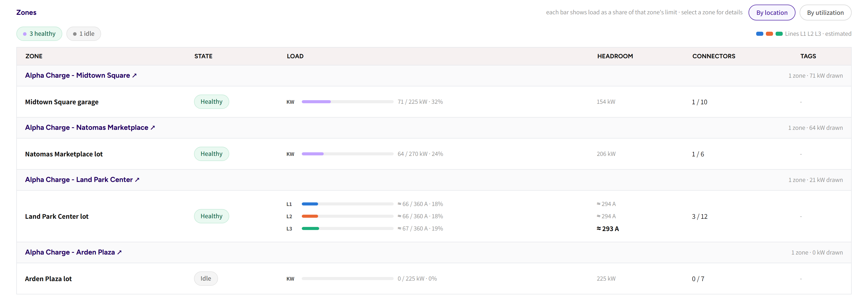
Task: Click the Midtown Square garage kW load bar
Action: point(347,102)
